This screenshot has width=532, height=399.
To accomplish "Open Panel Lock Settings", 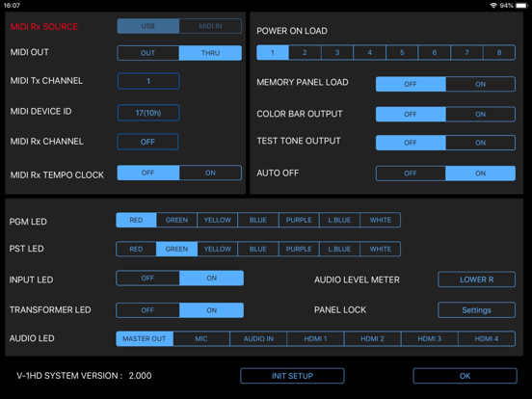I will (x=477, y=310).
